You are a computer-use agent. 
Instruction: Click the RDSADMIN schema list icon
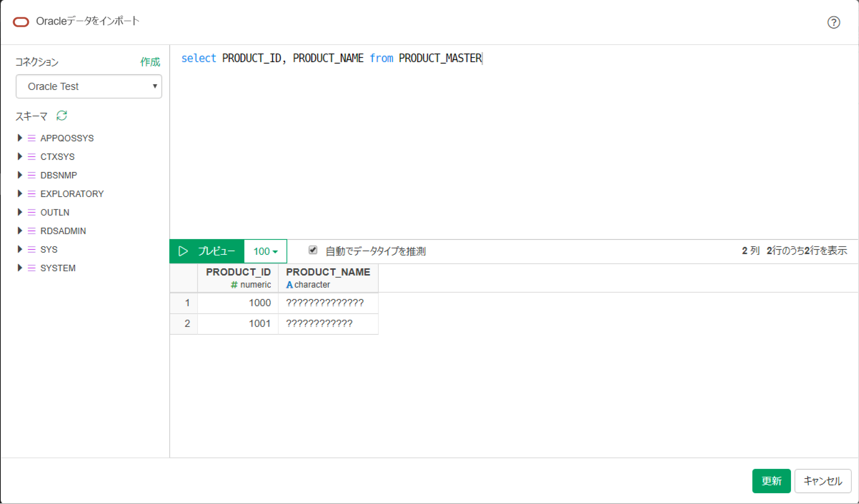tap(32, 231)
